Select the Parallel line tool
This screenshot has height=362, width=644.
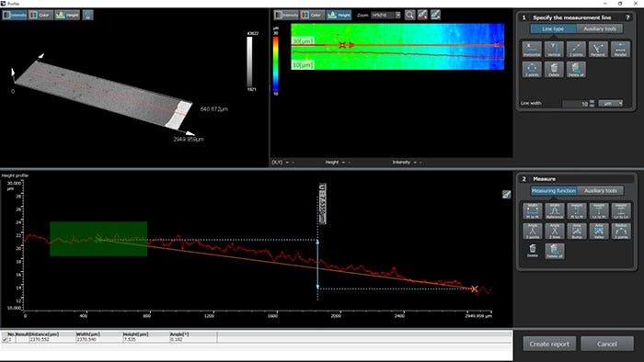click(620, 50)
